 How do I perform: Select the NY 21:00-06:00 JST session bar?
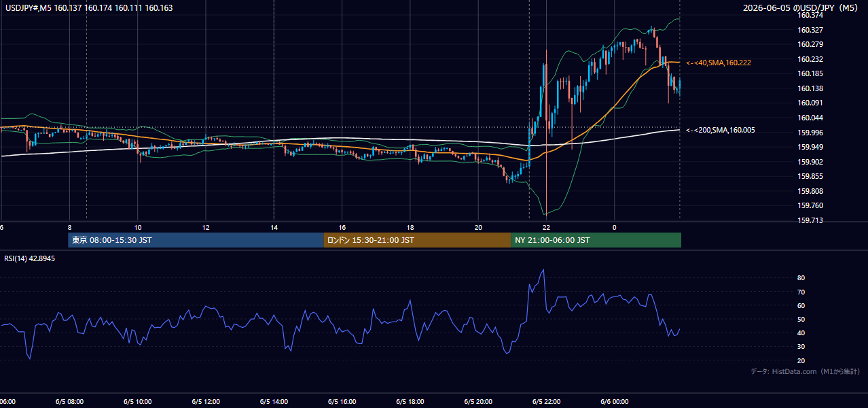pyautogui.click(x=596, y=240)
